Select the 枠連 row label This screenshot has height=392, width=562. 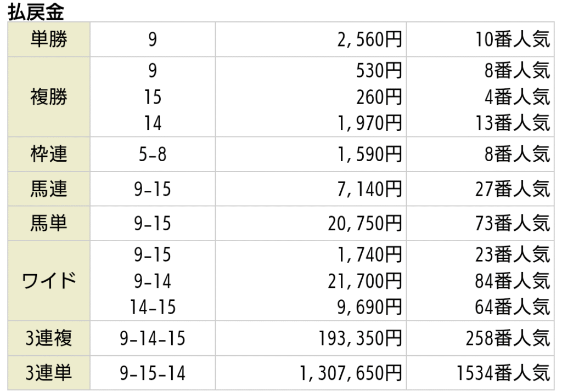pyautogui.click(x=49, y=154)
